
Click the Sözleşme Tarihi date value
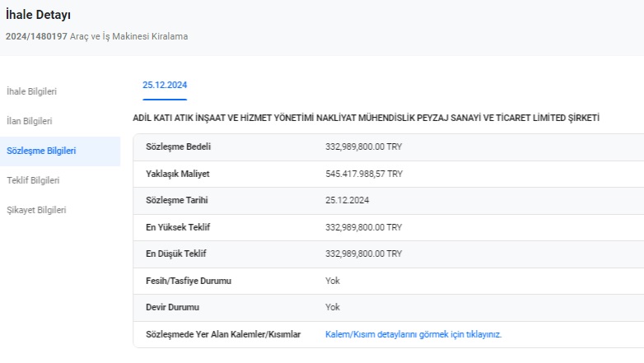[x=347, y=200]
